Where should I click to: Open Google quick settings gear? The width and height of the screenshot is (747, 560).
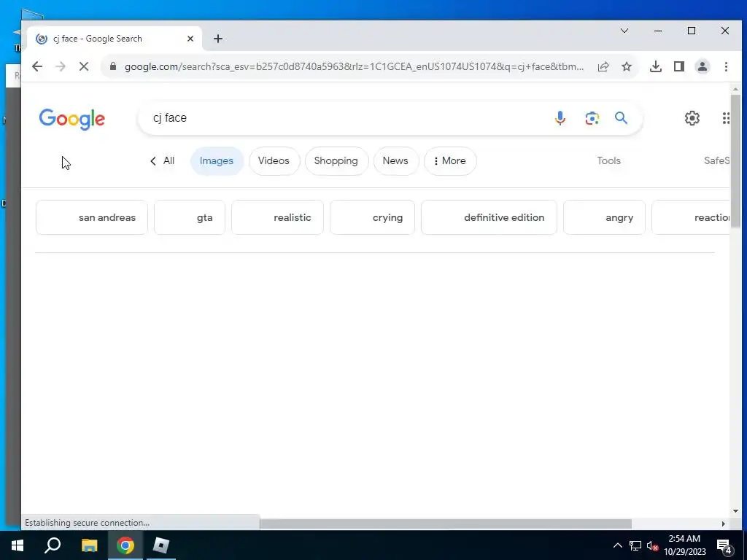click(x=692, y=118)
